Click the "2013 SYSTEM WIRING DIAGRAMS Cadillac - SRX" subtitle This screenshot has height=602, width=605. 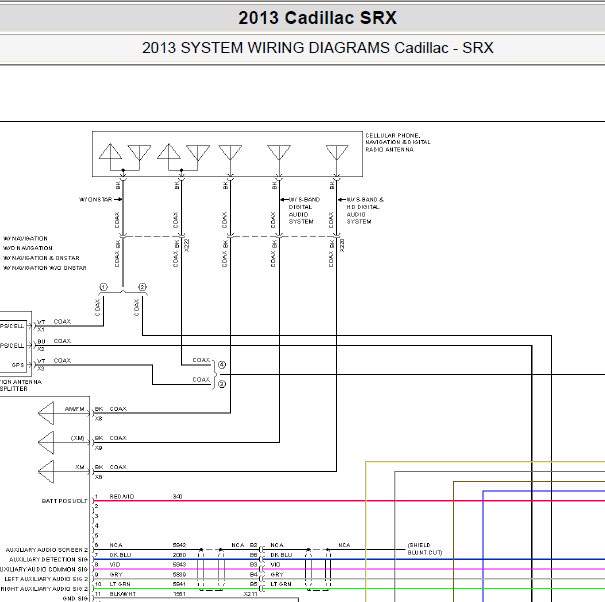(x=318, y=48)
